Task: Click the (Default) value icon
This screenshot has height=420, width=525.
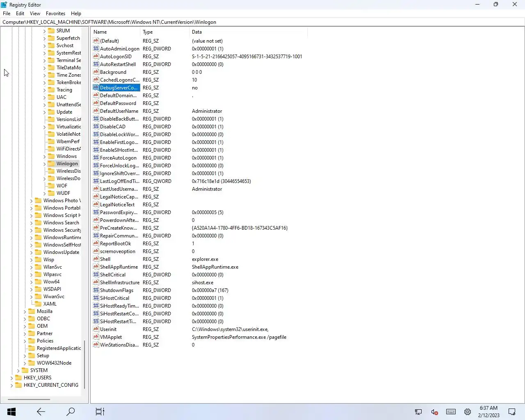Action: click(x=96, y=41)
